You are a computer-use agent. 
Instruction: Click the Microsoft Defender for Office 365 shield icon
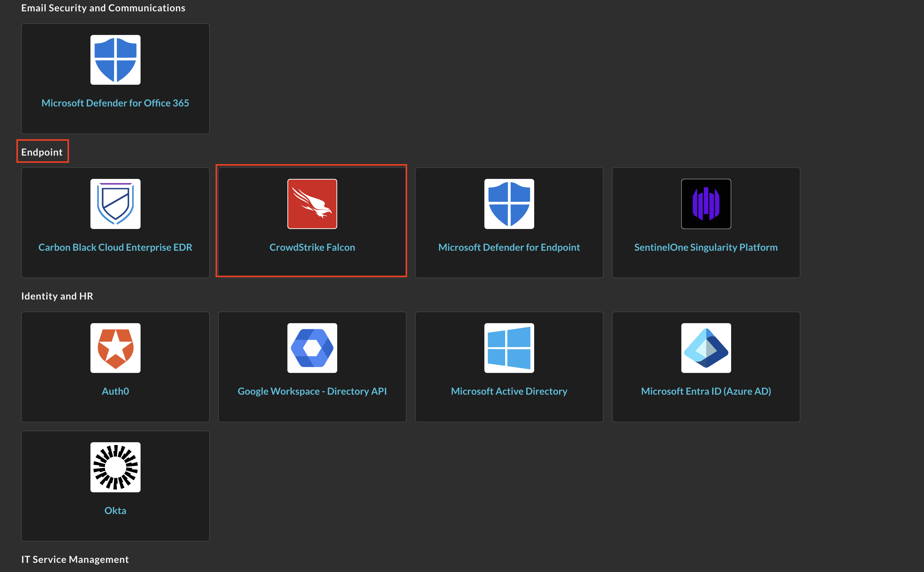(x=115, y=60)
